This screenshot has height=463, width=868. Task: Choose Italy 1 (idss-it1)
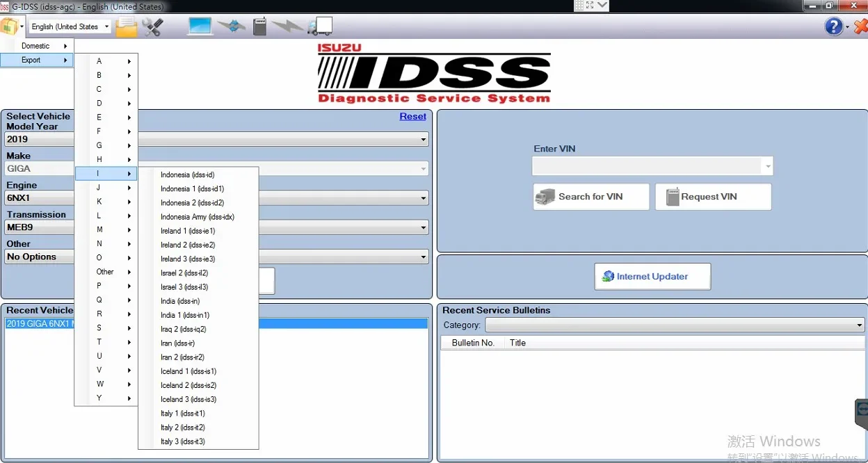coord(199,414)
